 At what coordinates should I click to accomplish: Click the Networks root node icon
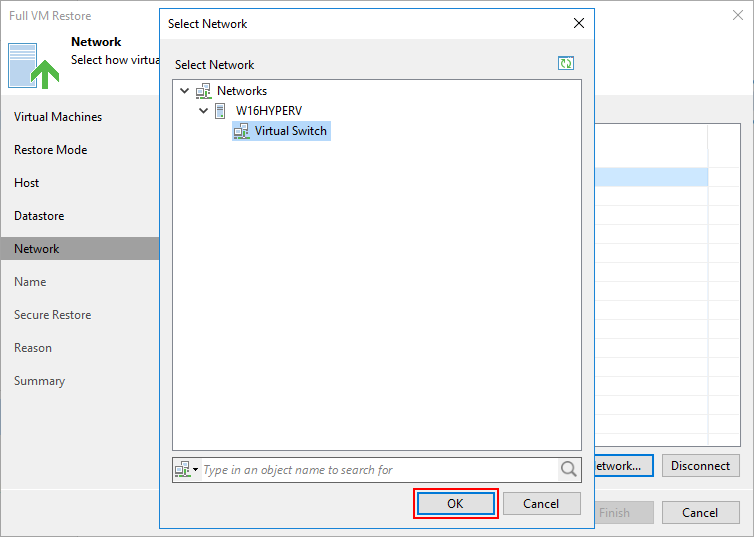pos(203,91)
